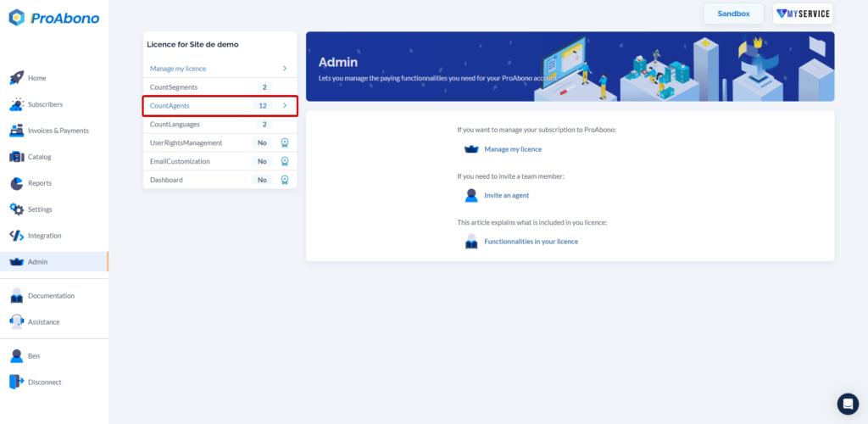
Task: Click the CountLanguages value 2
Action: (x=264, y=125)
